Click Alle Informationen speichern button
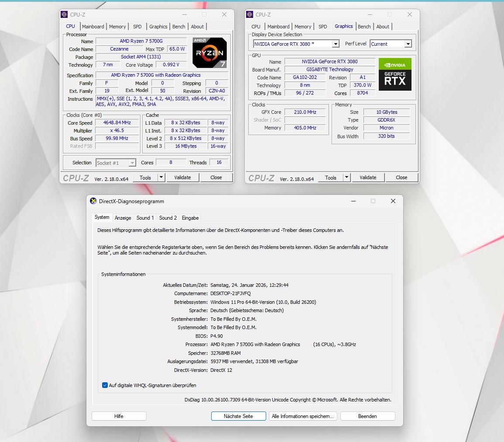Viewport: 504px width, 442px height. tap(303, 416)
